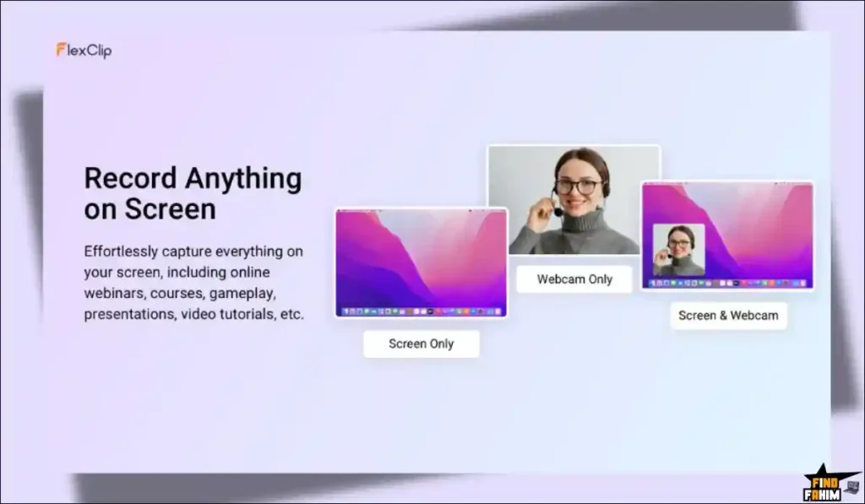Click the FlexClip logo
The height and width of the screenshot is (504, 865).
click(84, 50)
